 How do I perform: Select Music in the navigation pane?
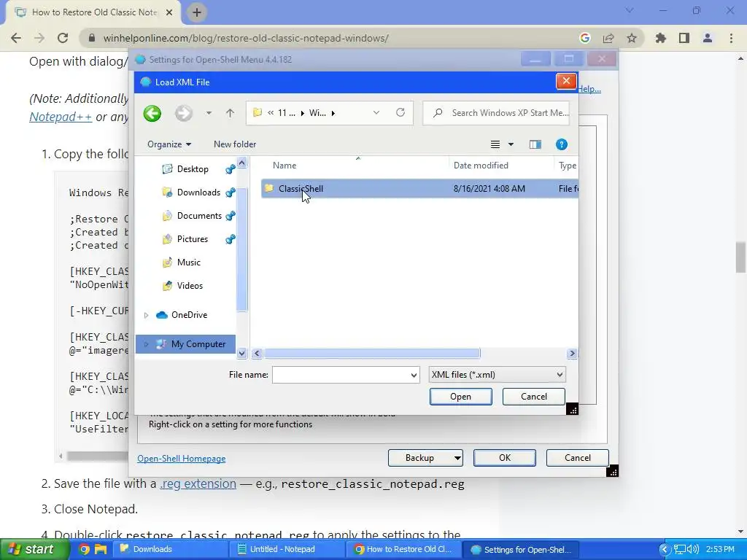pyautogui.click(x=189, y=262)
